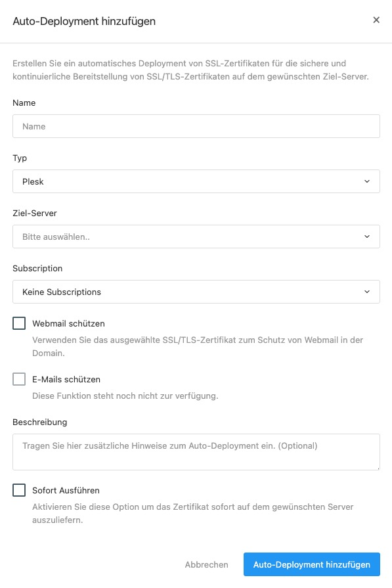Click the chevron arrow in the Ziel-Server field
This screenshot has width=392, height=588.
[x=367, y=237]
